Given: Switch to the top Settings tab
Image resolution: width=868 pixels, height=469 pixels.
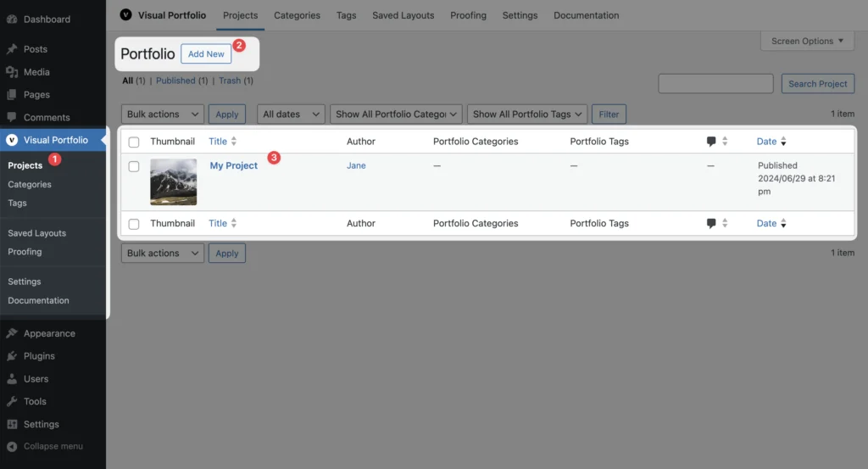Looking at the screenshot, I should click(x=520, y=15).
